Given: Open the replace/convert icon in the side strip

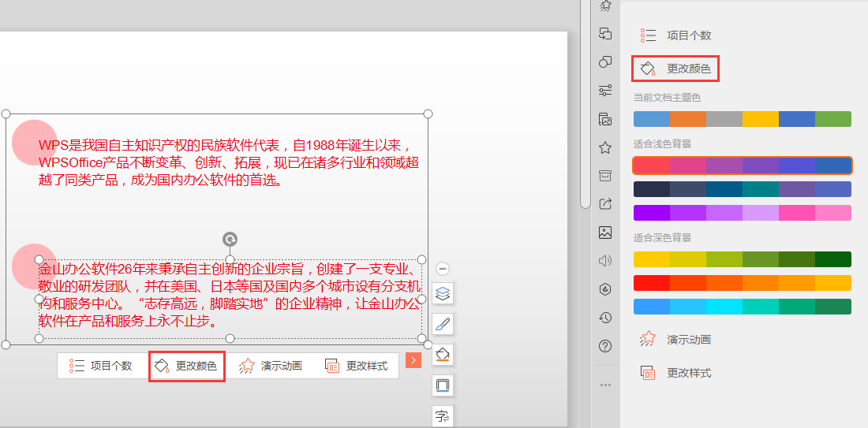Looking at the screenshot, I should tap(605, 34).
